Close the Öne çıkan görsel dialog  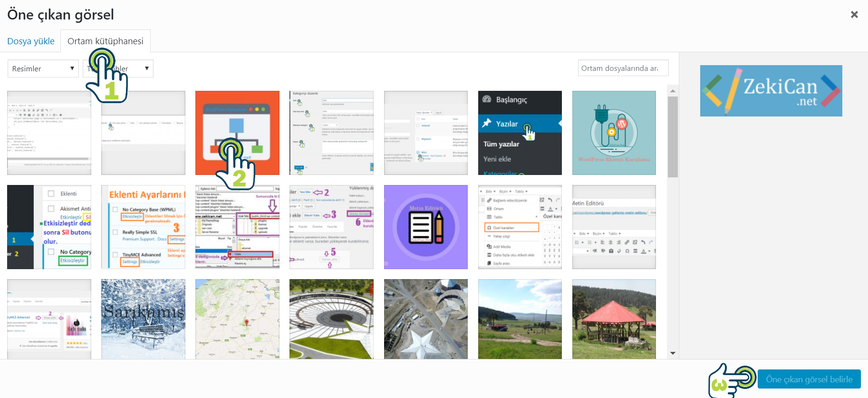click(x=854, y=15)
